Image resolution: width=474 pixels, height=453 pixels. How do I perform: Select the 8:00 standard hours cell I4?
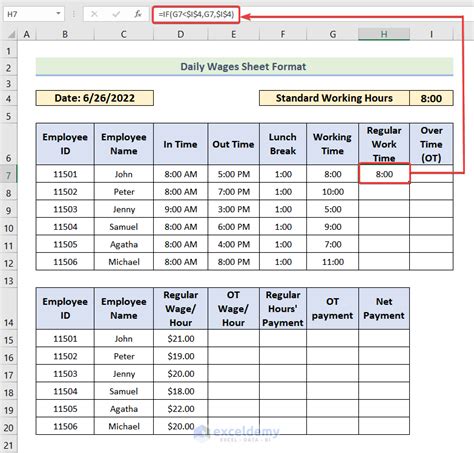coord(431,98)
